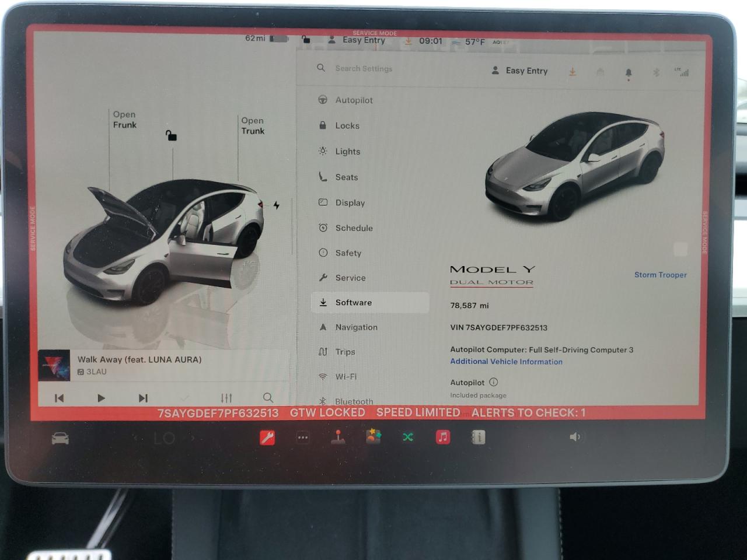Open Additional Vehicle Information link
The width and height of the screenshot is (747, 560).
pyautogui.click(x=506, y=362)
